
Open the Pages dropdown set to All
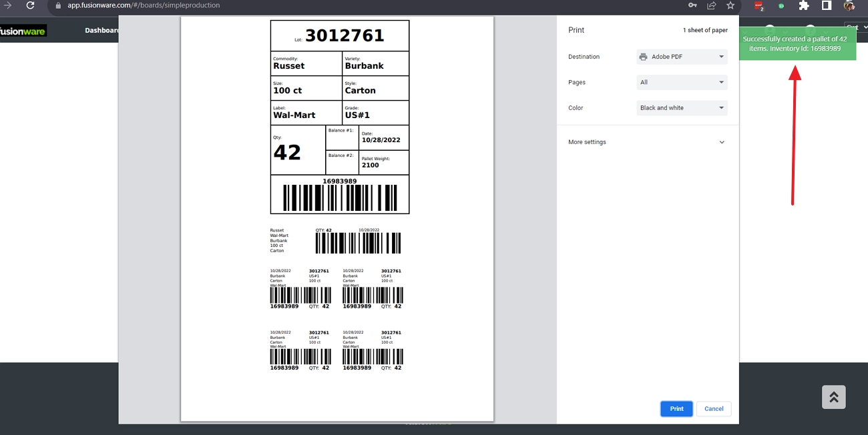click(682, 82)
